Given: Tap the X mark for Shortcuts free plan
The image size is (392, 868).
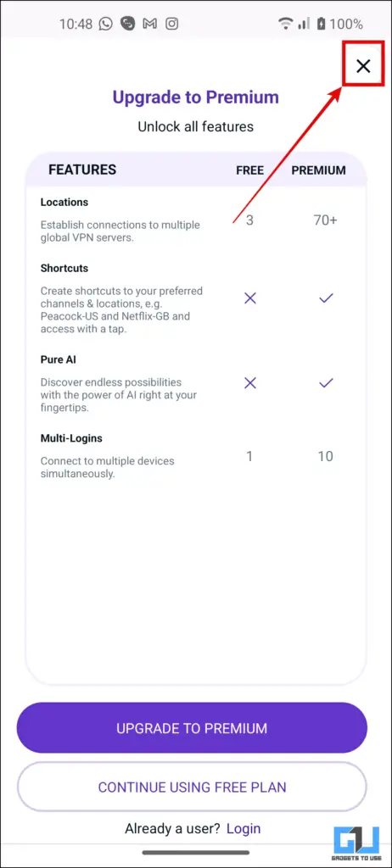Looking at the screenshot, I should (250, 298).
